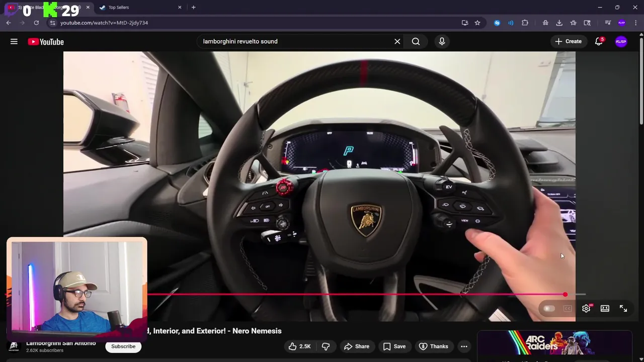Reload the current page
Image resolution: width=644 pixels, height=362 pixels.
coord(36,23)
